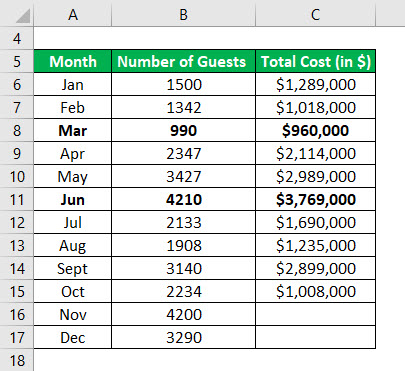405x371 pixels.
Task: Select row 12 header
Action: 17,222
